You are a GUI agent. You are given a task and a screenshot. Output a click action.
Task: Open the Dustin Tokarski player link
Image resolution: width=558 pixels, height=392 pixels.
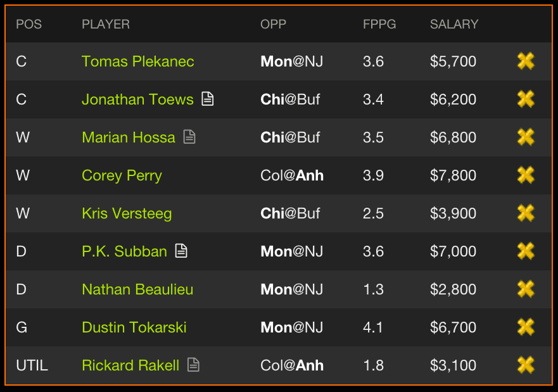pyautogui.click(x=134, y=327)
